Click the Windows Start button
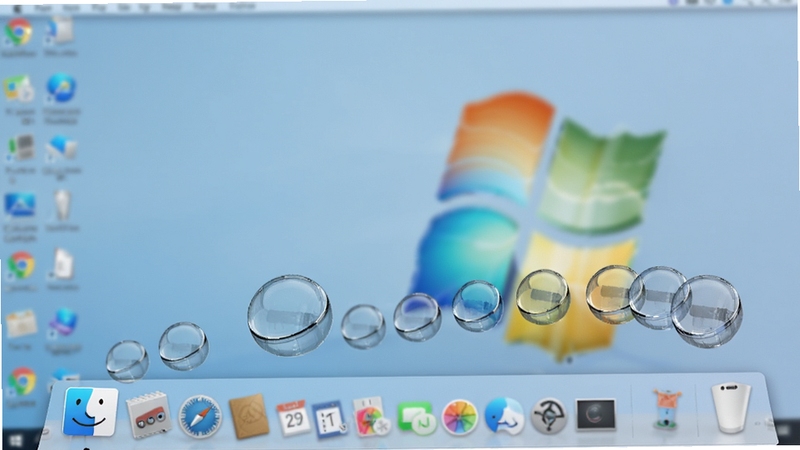Image resolution: width=800 pixels, height=450 pixels. pos(15,441)
